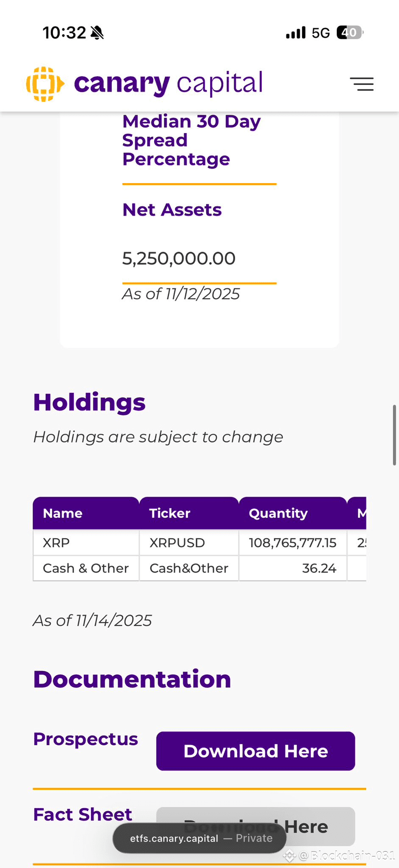
Task: Click the canary capital wordmark
Action: [x=168, y=83]
